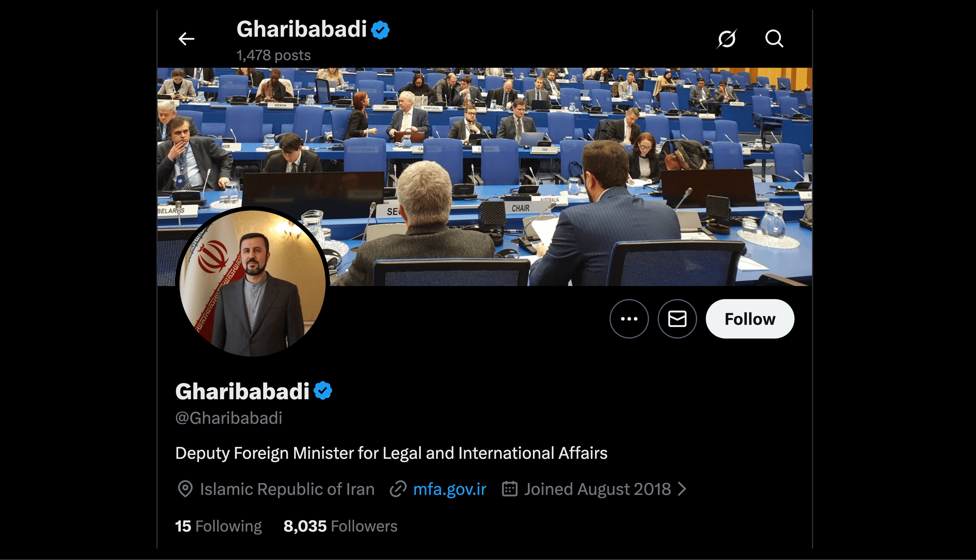Open the circular profile picture

[x=253, y=283]
